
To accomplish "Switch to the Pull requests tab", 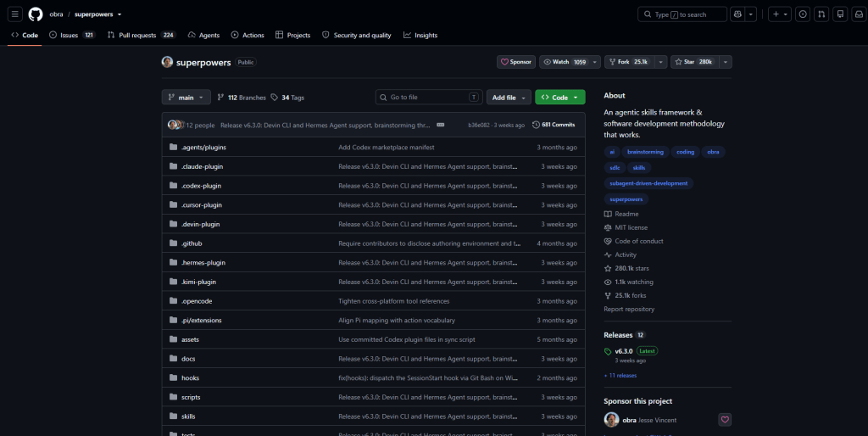I will (142, 35).
